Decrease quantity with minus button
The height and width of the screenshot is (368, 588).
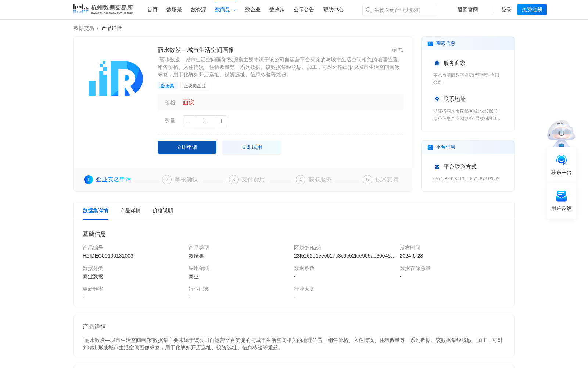click(x=189, y=121)
